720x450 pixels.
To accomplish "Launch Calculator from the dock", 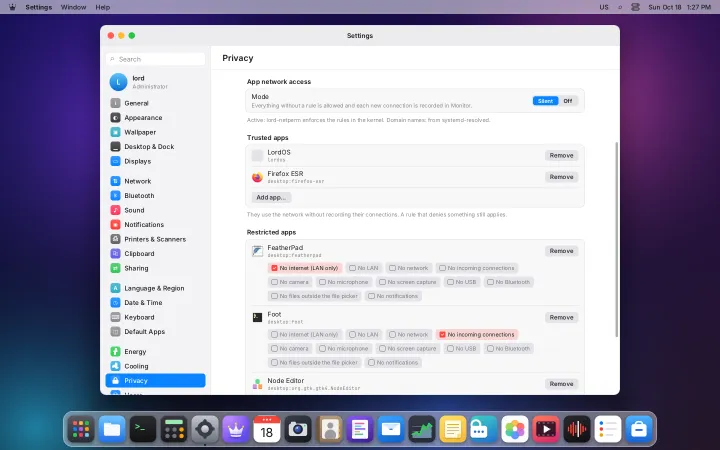I will pyautogui.click(x=174, y=429).
